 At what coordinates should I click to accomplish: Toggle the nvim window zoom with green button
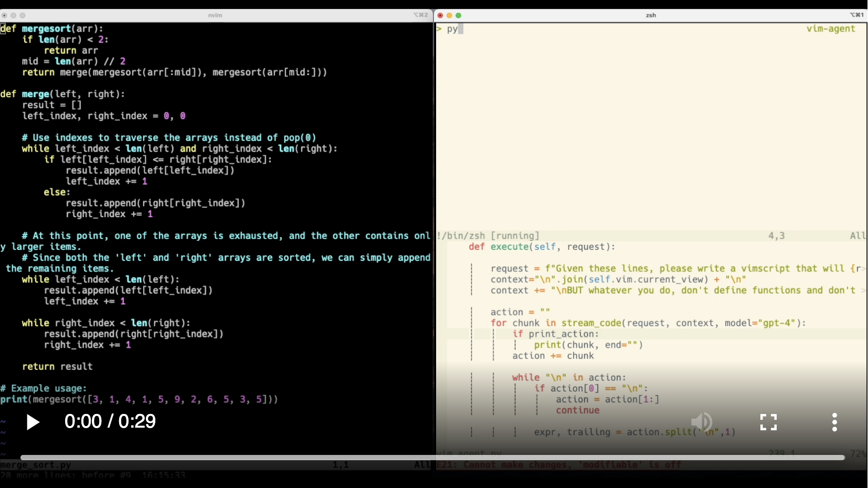click(23, 16)
